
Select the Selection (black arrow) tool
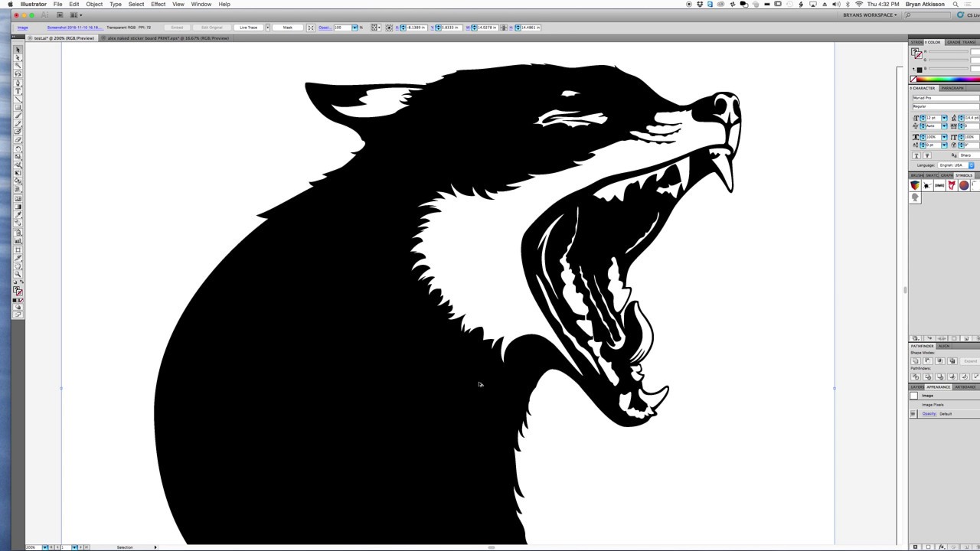tap(18, 49)
